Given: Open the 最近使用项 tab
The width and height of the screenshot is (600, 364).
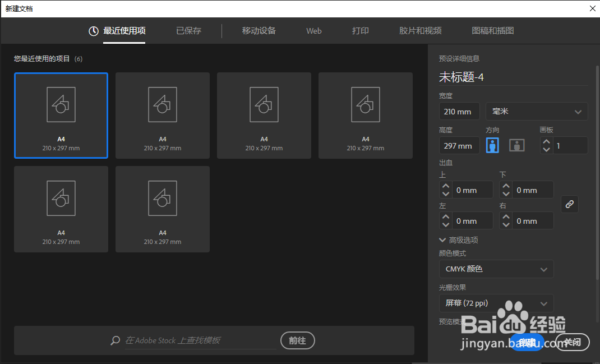Looking at the screenshot, I should click(124, 31).
